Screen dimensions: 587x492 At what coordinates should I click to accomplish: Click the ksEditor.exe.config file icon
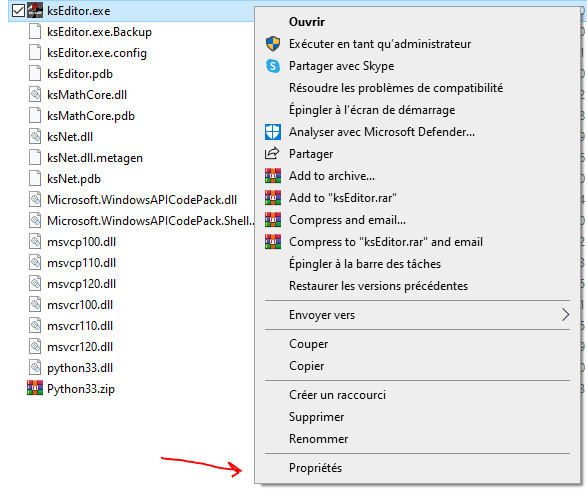[35, 52]
